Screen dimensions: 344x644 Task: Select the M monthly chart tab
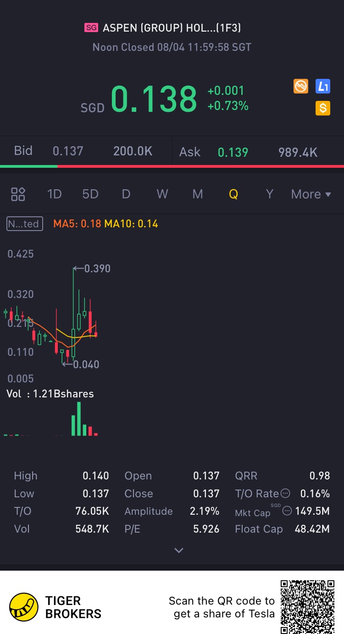click(198, 194)
